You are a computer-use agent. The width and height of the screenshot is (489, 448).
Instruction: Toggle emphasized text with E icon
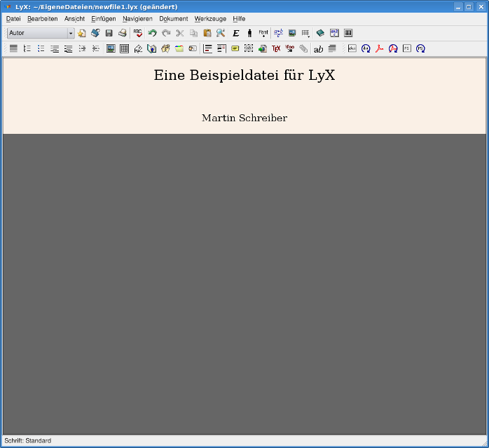(x=236, y=33)
